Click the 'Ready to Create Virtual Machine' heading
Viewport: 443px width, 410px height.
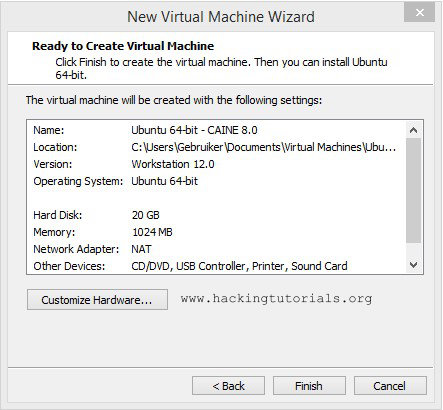[x=123, y=46]
